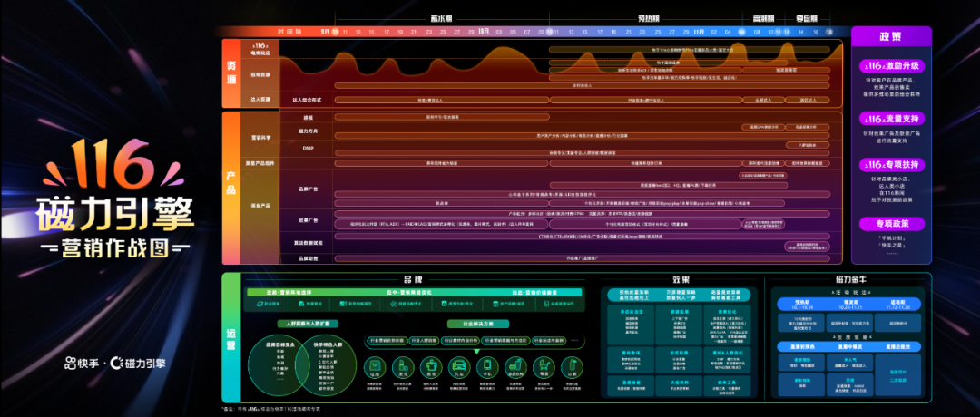The width and height of the screenshot is (980, 417).
Task: Click the 磁力引擎 logo beside 快手
Action: (x=138, y=364)
